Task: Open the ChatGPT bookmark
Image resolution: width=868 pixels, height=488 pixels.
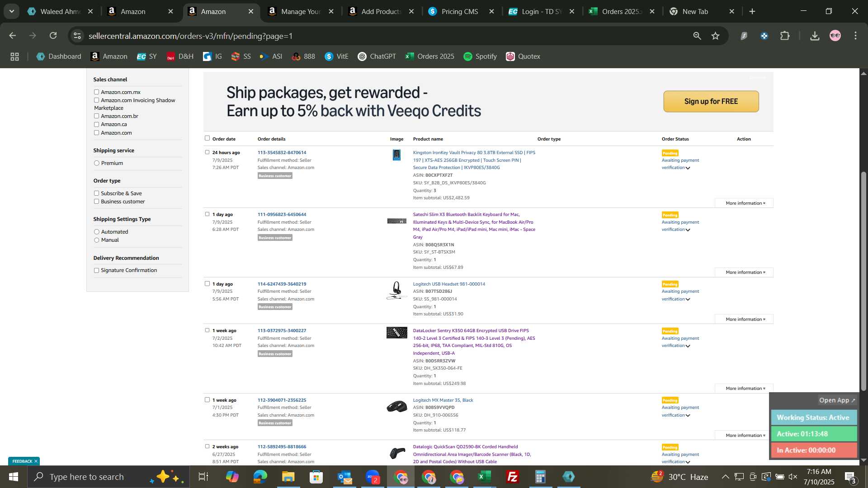Action: (x=377, y=56)
